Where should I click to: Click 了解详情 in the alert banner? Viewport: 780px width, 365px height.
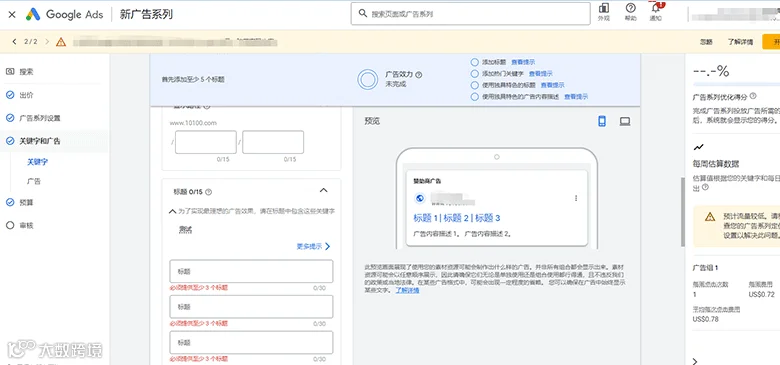coord(740,42)
